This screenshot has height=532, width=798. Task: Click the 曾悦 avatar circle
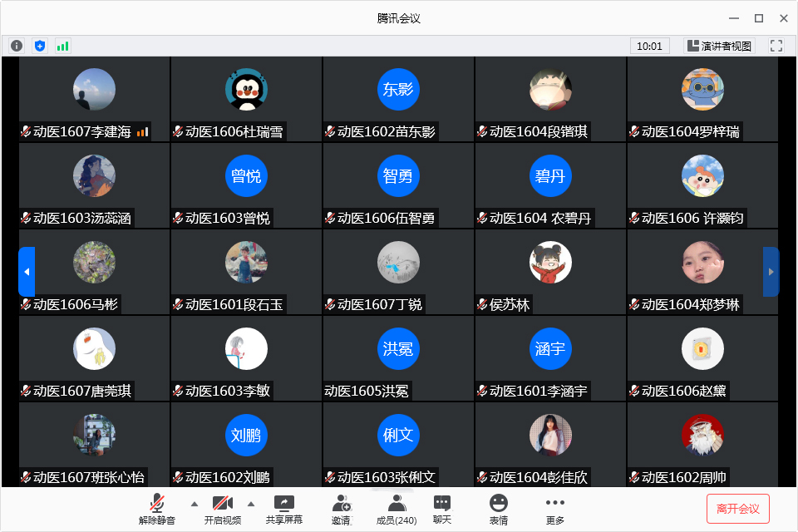click(x=246, y=176)
